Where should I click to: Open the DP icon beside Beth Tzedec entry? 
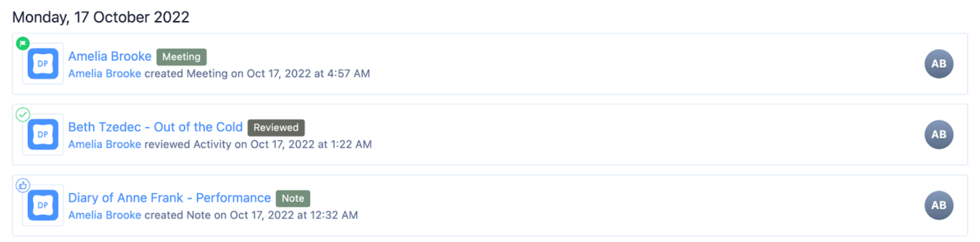43,134
